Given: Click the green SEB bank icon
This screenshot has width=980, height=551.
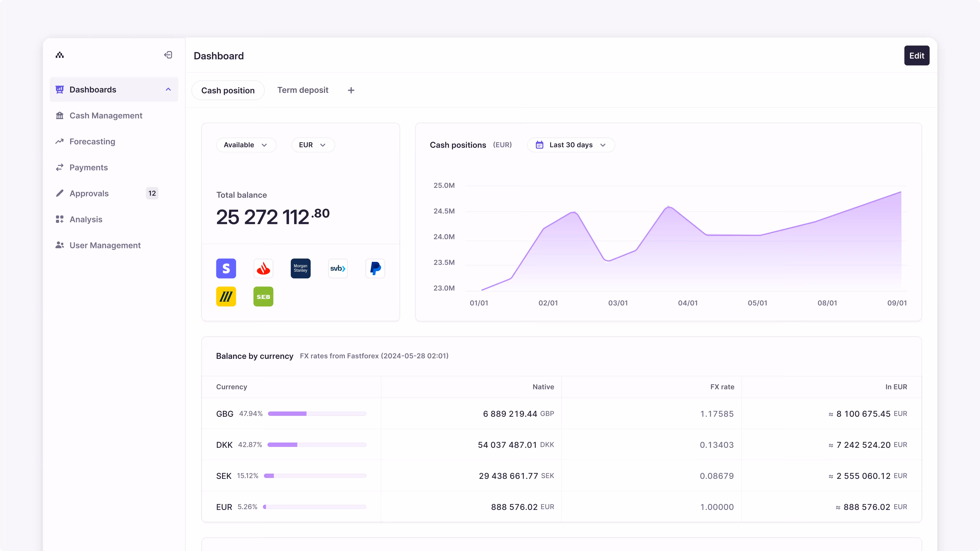Looking at the screenshot, I should [263, 297].
